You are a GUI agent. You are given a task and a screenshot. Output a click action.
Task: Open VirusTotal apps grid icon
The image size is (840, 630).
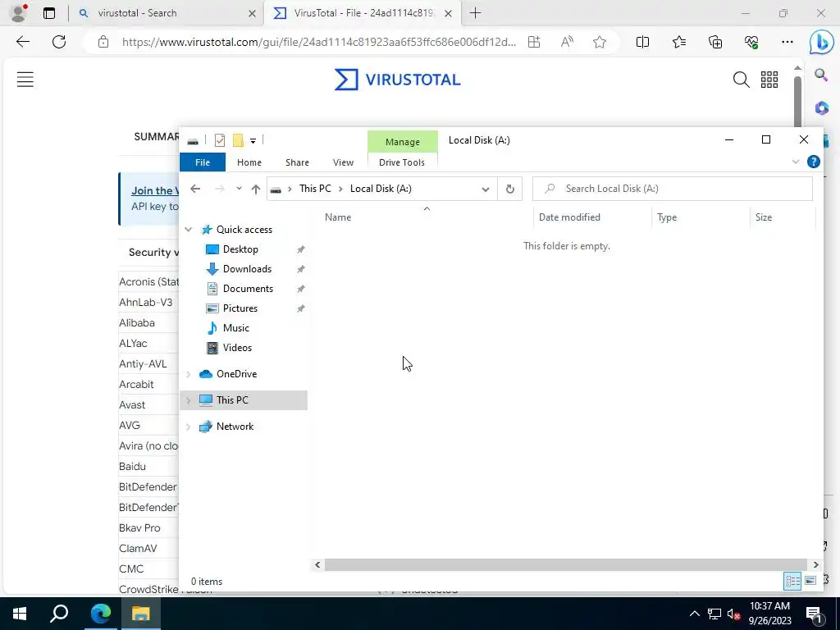(769, 80)
